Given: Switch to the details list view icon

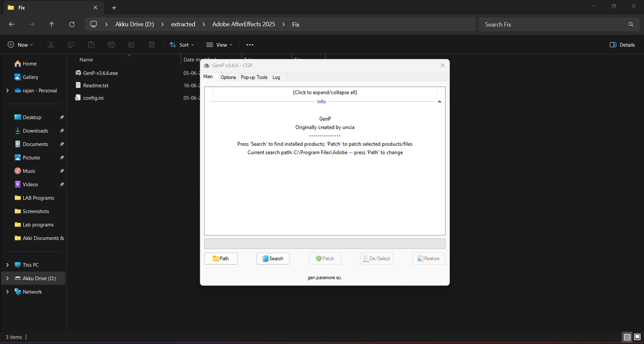Looking at the screenshot, I should pos(627,337).
